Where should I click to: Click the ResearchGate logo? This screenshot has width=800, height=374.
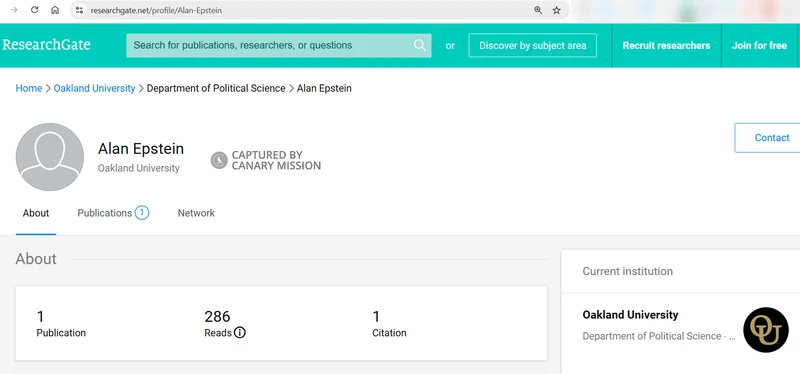tap(46, 45)
